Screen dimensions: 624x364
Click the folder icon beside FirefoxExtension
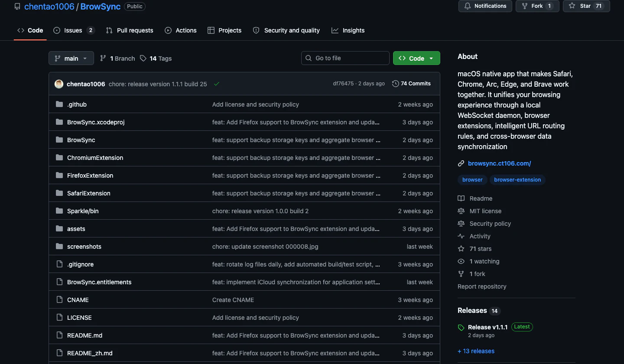(59, 175)
